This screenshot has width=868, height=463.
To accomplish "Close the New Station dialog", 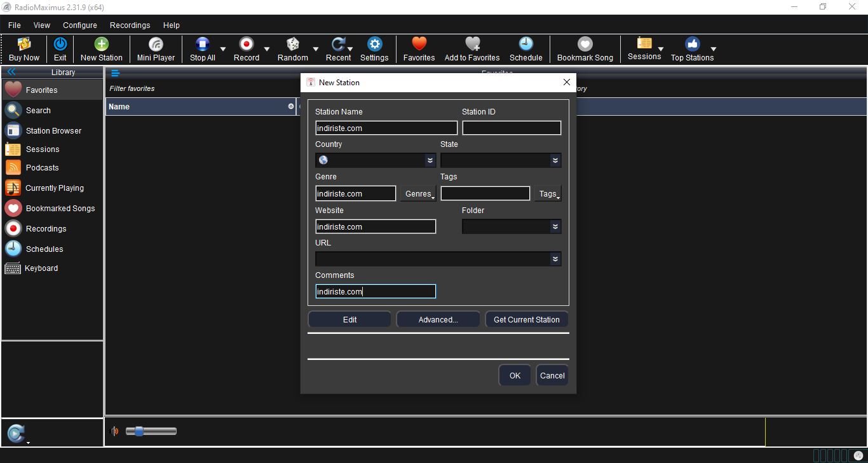I will point(567,82).
